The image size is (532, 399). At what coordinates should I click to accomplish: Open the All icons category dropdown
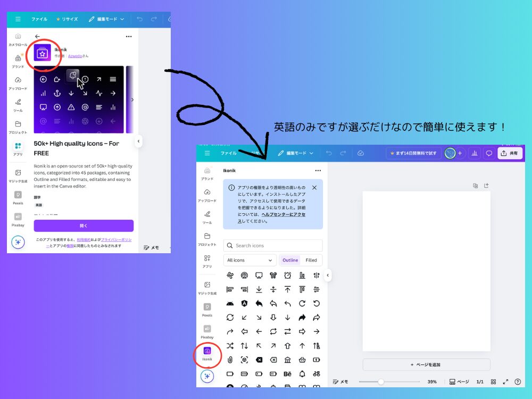tap(250, 260)
